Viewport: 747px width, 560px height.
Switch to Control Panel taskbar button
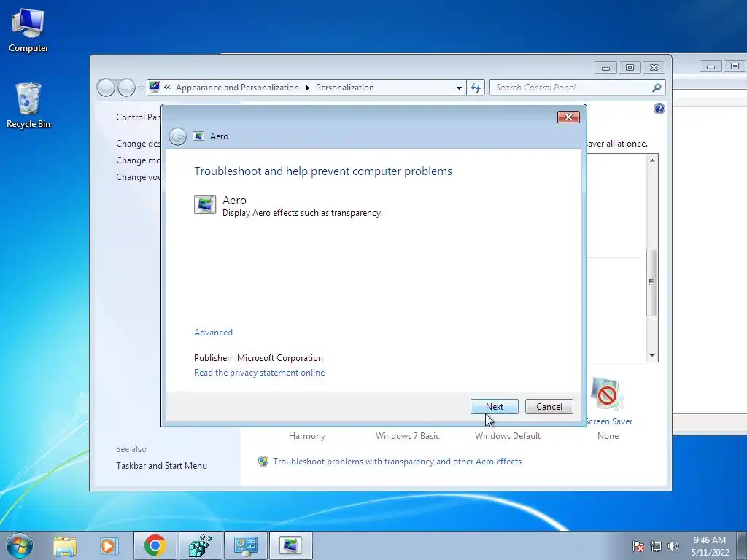[246, 545]
